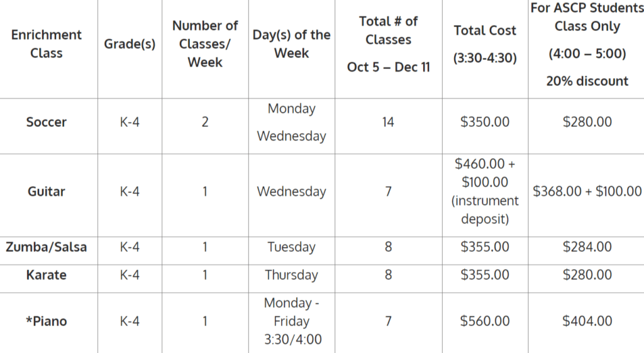
Task: Click the Zumba/Salsa discounted price $284.00
Action: tap(587, 247)
